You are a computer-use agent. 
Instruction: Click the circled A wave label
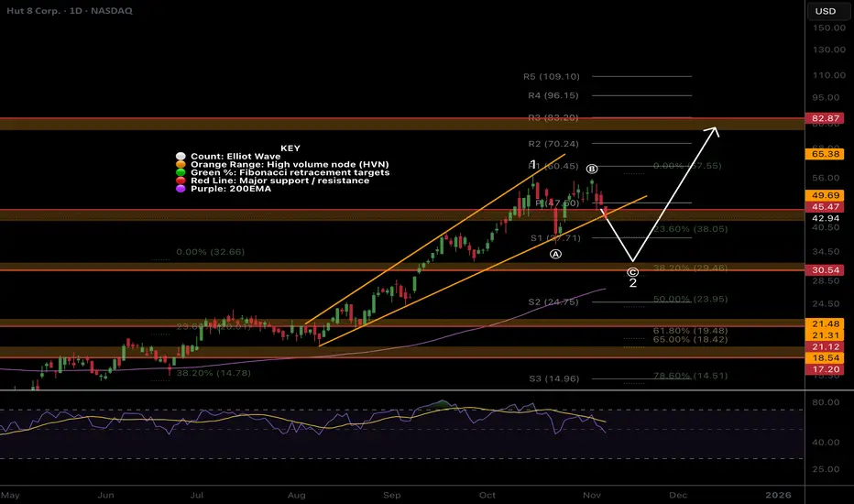[x=555, y=254]
